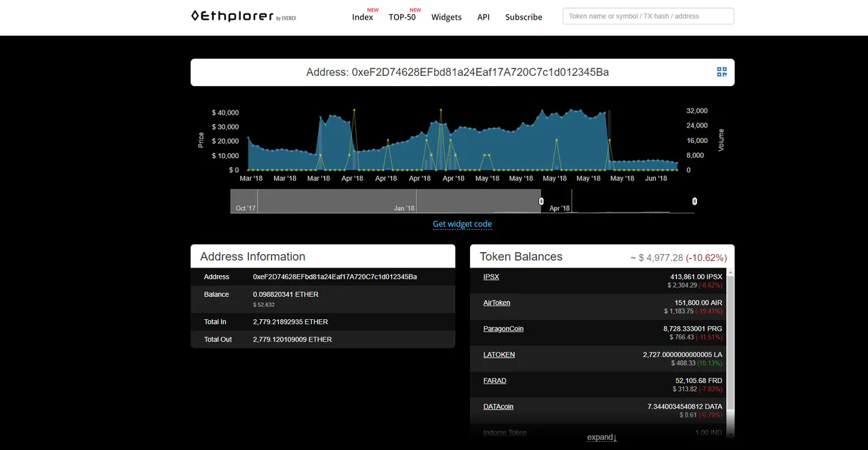This screenshot has width=868, height=450.
Task: Click the Jan '18 label in range selector
Action: coord(404,208)
